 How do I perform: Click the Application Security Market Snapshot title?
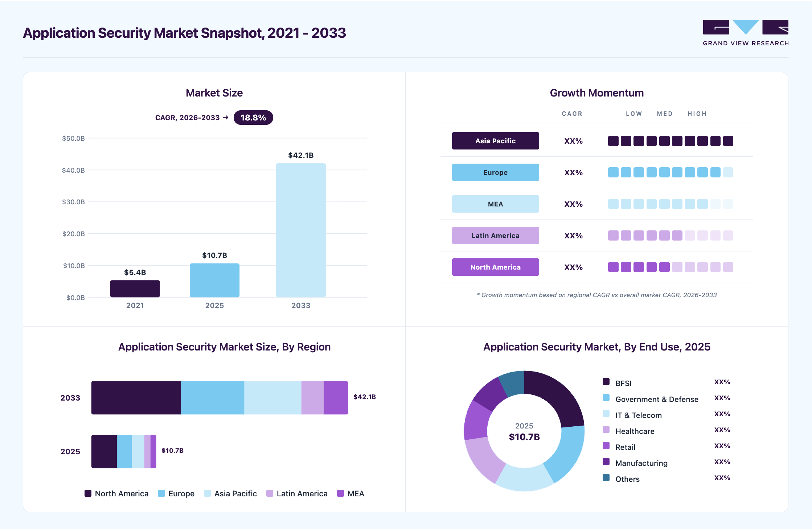[x=184, y=33]
